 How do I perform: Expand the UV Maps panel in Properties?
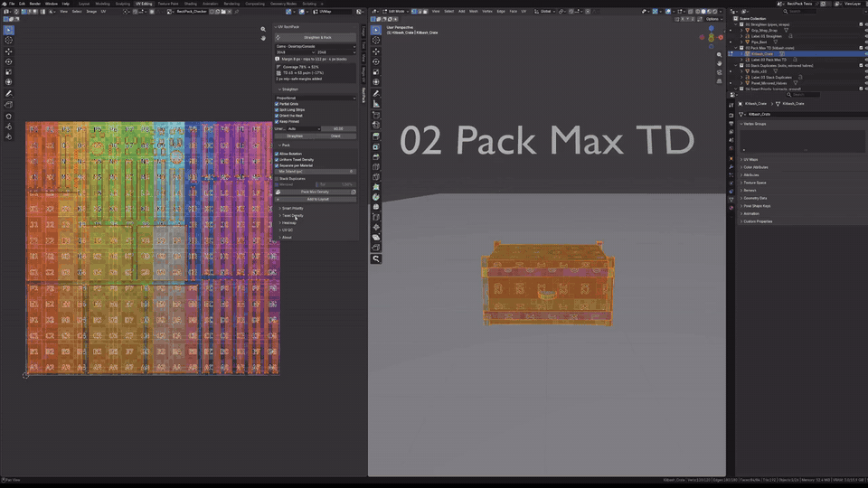pos(750,159)
